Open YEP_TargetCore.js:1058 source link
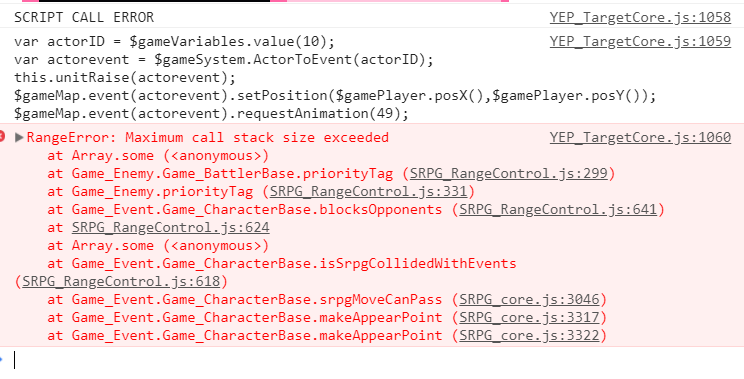744x379 pixels. click(x=640, y=18)
